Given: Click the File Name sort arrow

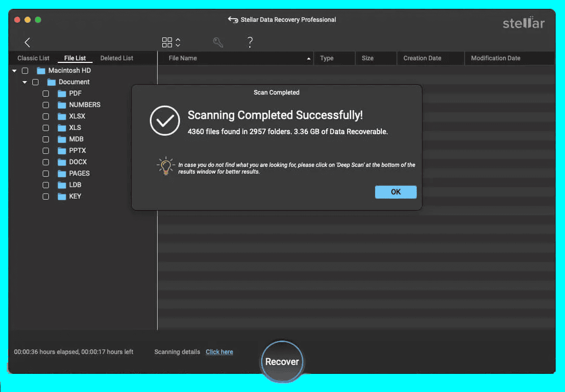Looking at the screenshot, I should coord(309,59).
